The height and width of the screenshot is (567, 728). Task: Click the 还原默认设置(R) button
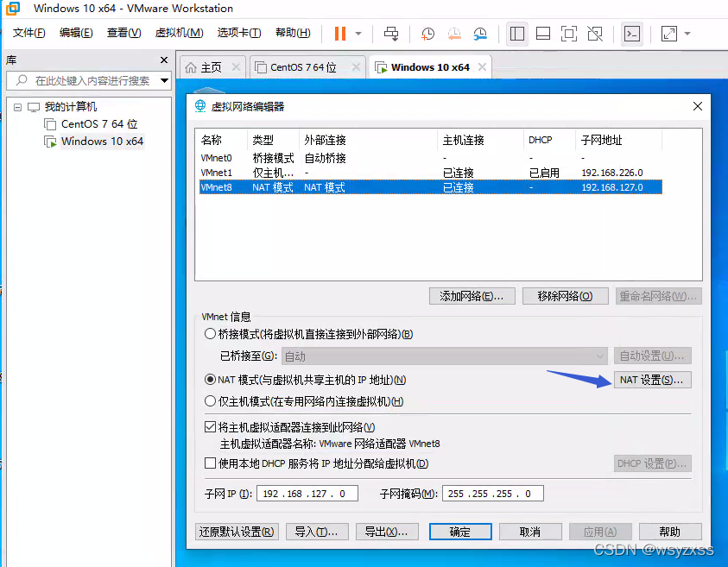[237, 532]
